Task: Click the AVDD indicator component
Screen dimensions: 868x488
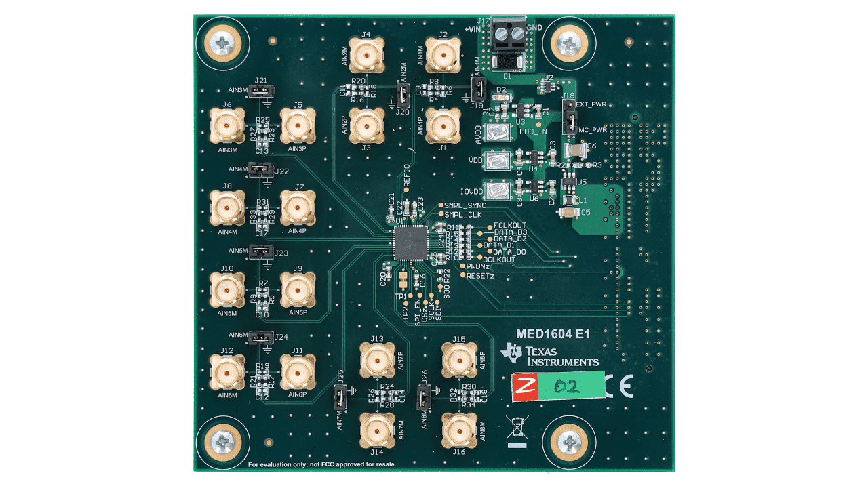Action: (x=498, y=134)
